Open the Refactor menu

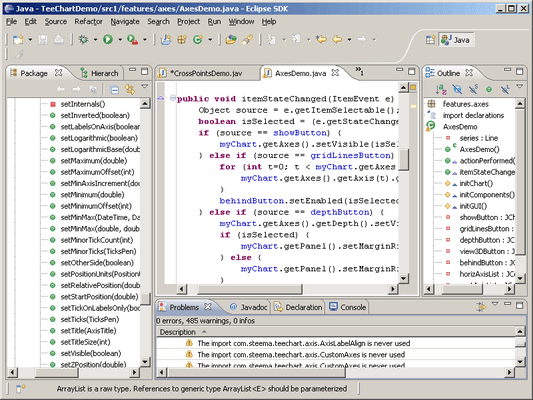coord(88,22)
